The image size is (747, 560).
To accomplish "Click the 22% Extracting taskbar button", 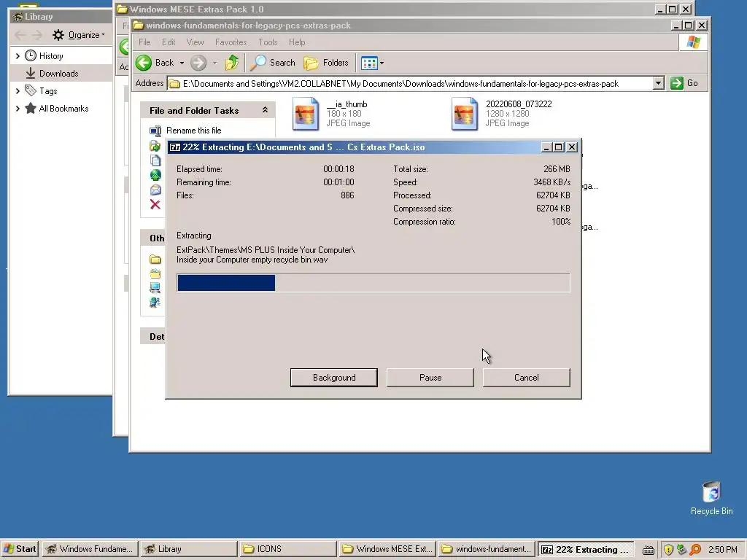I will [586, 549].
